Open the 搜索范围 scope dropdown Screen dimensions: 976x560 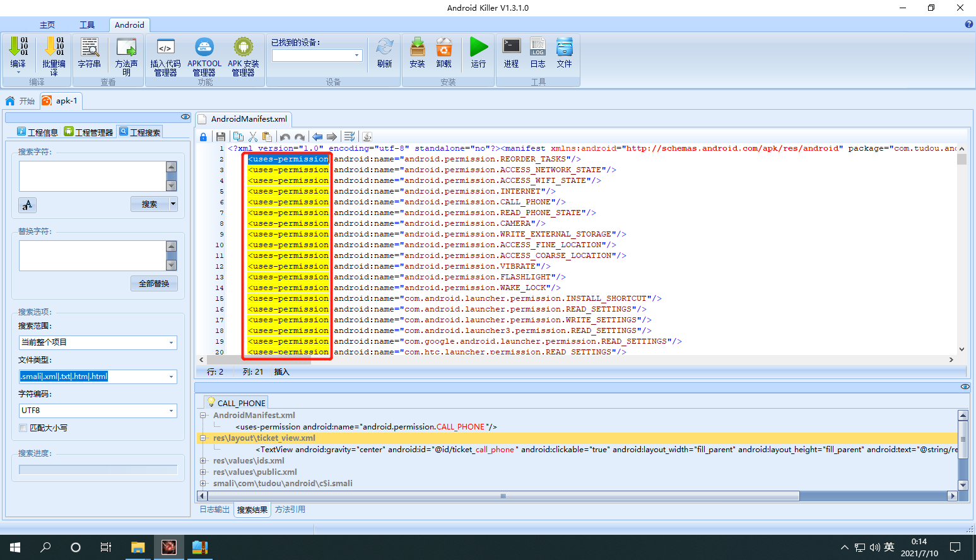pos(98,342)
